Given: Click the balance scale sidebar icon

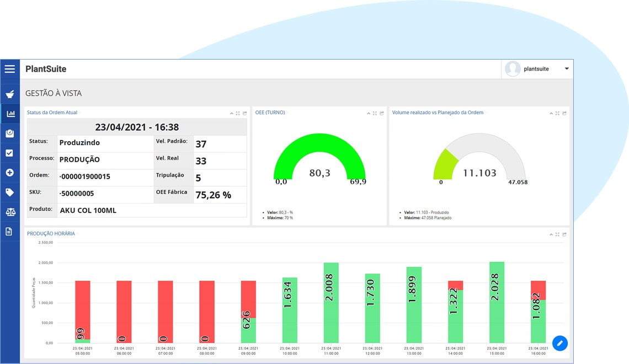Looking at the screenshot, I should point(10,212).
